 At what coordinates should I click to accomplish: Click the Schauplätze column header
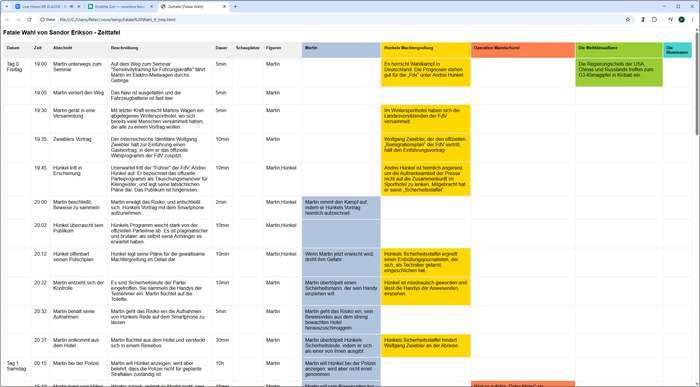click(248, 50)
